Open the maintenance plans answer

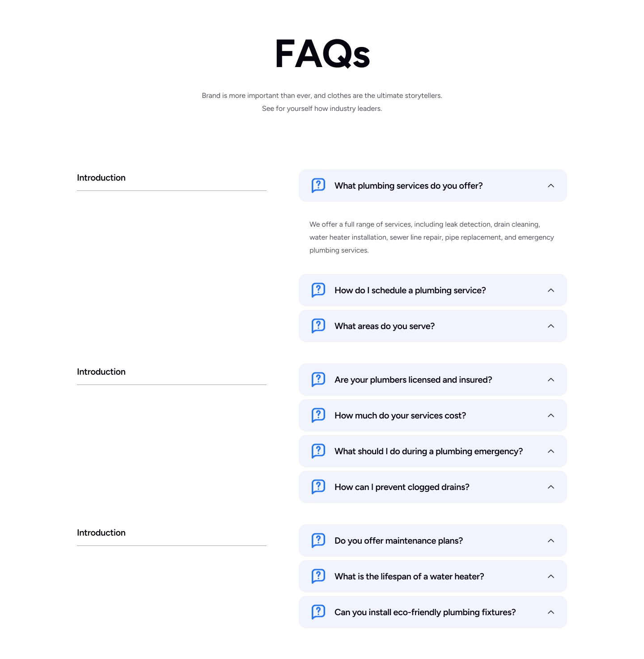tap(551, 540)
